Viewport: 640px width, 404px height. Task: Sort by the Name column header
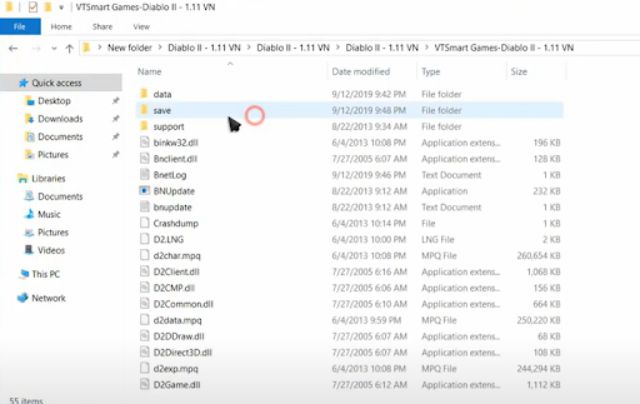[149, 72]
